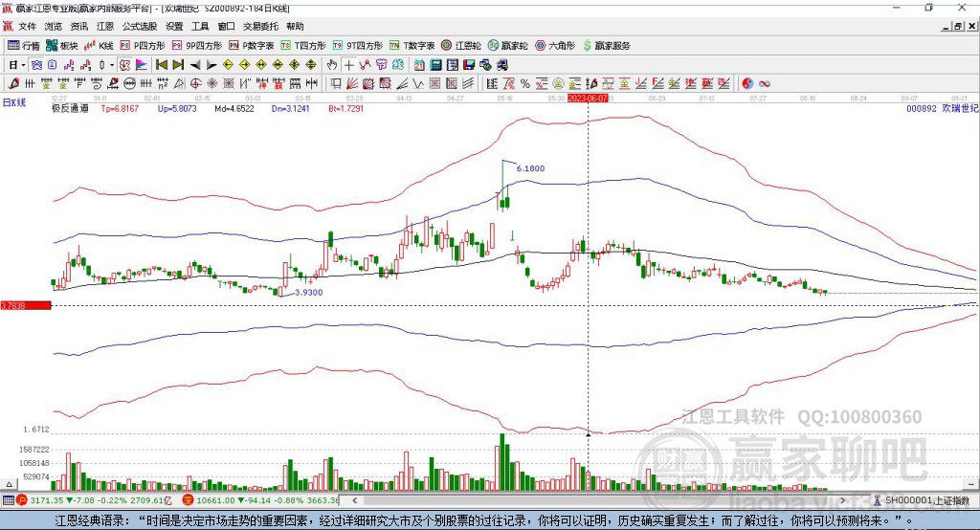The height and width of the screenshot is (530, 980).
Task: Click the red 3.7838 price label
Action: [x=26, y=305]
